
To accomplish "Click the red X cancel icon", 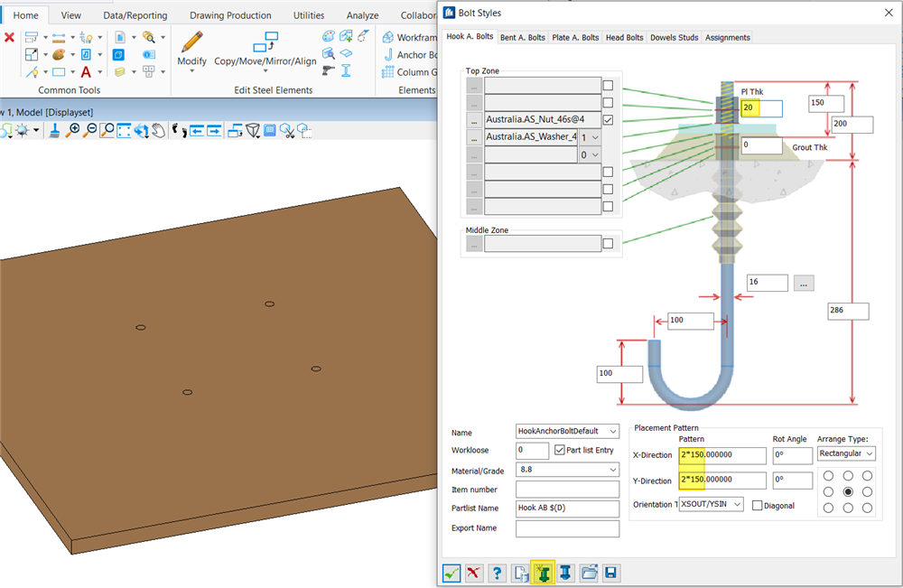I will click(474, 573).
